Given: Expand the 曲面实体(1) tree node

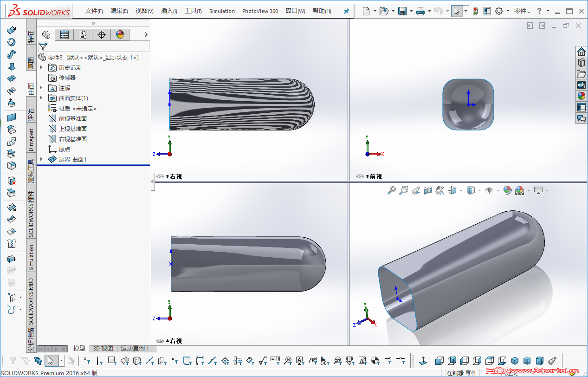Looking at the screenshot, I should tap(41, 98).
